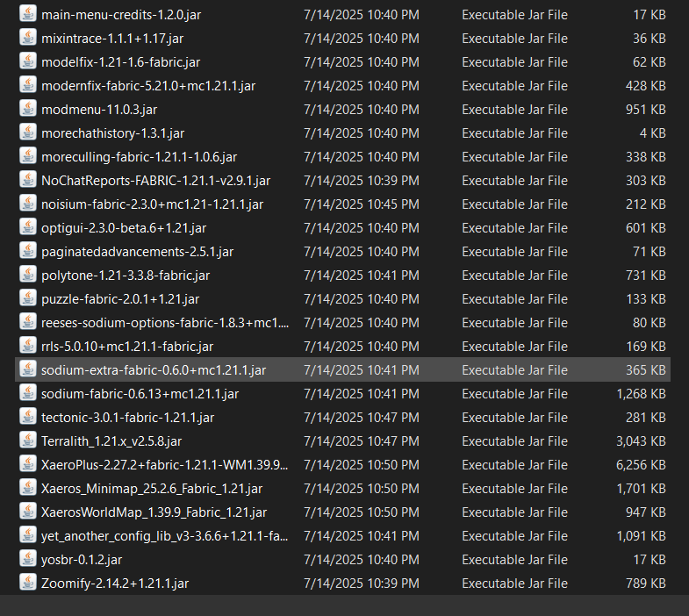Click the sodium-extra-fabric-0.6.0+mc1.21.1.jar name
689x616 pixels.
click(x=154, y=371)
